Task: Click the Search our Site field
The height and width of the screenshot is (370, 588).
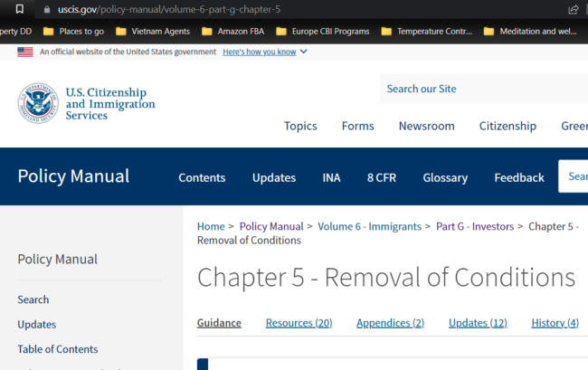Action: coord(484,89)
